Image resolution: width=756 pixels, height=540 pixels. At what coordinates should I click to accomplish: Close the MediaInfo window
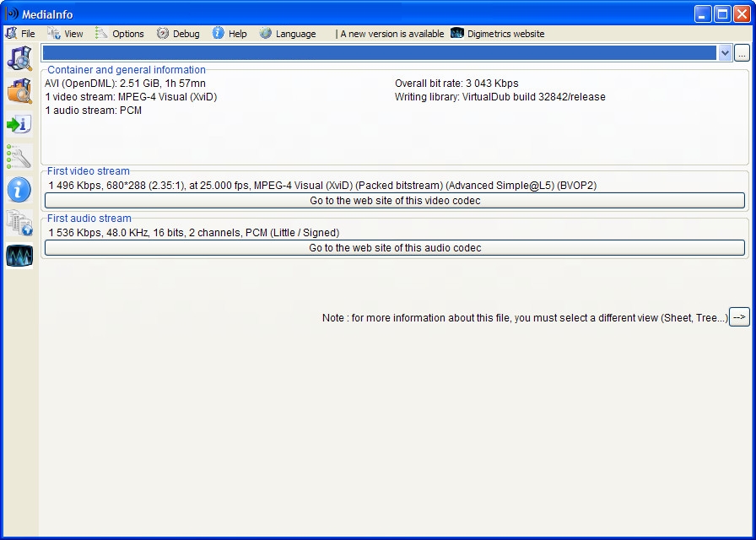[742, 14]
